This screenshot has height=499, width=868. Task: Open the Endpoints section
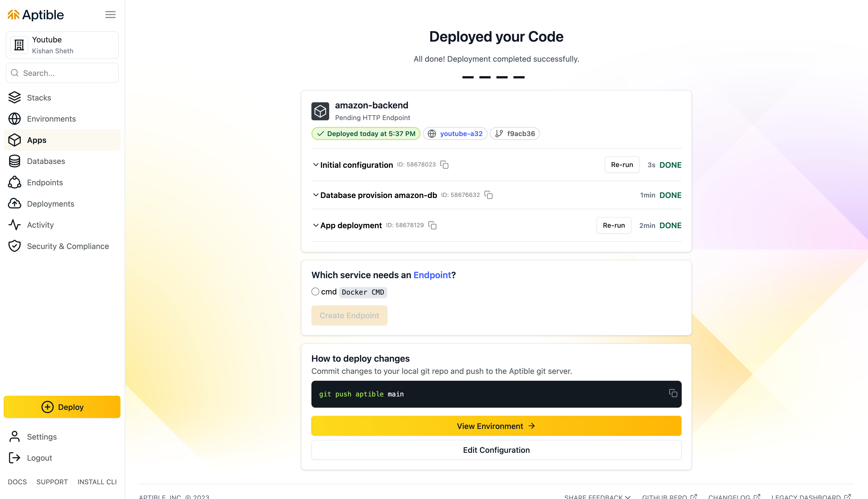coord(45,182)
